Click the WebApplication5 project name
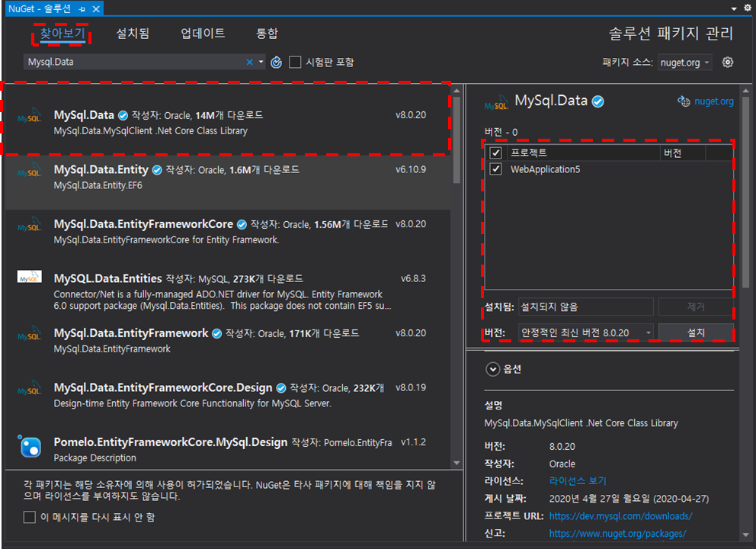Image resolution: width=756 pixels, height=549 pixels. click(x=546, y=169)
